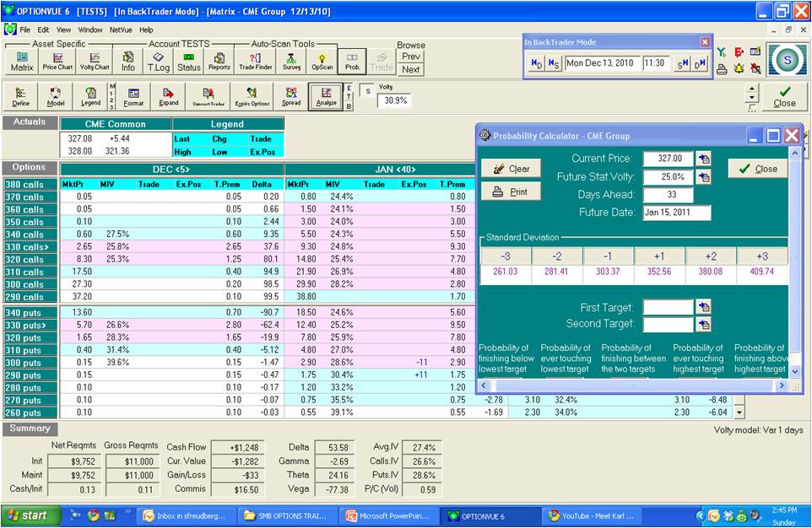Toggle the small S volatility button
812x528 pixels.
click(x=368, y=91)
